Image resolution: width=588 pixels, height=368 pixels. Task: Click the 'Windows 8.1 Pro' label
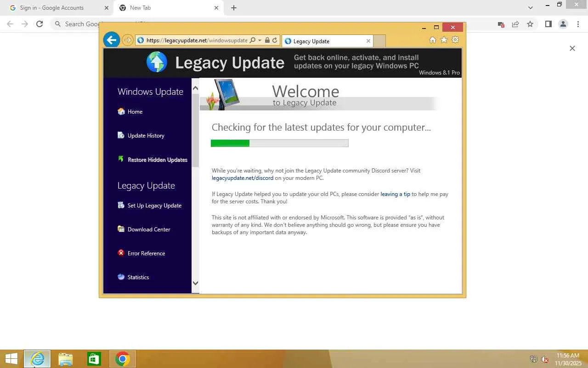[439, 73]
